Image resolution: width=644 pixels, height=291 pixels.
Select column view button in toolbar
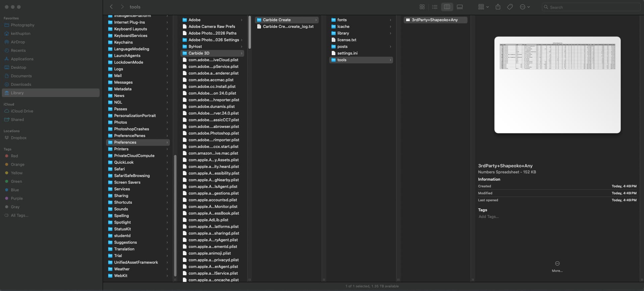tap(447, 7)
